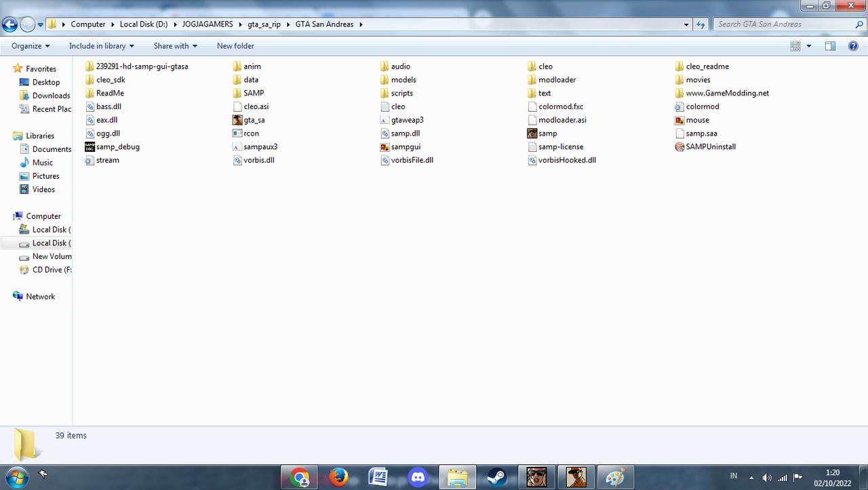The image size is (868, 490).
Task: Change the view layout button
Action: 795,46
